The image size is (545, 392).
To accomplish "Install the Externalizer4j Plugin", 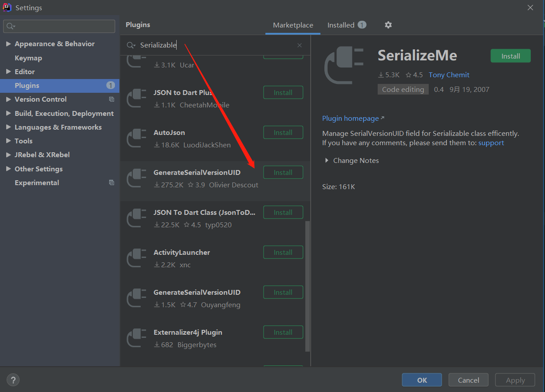I will (283, 332).
